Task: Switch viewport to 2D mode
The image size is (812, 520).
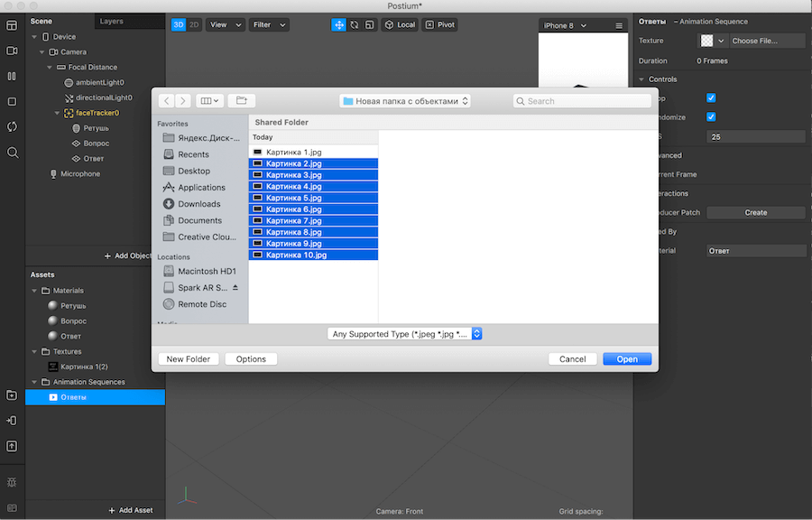Action: click(x=194, y=25)
